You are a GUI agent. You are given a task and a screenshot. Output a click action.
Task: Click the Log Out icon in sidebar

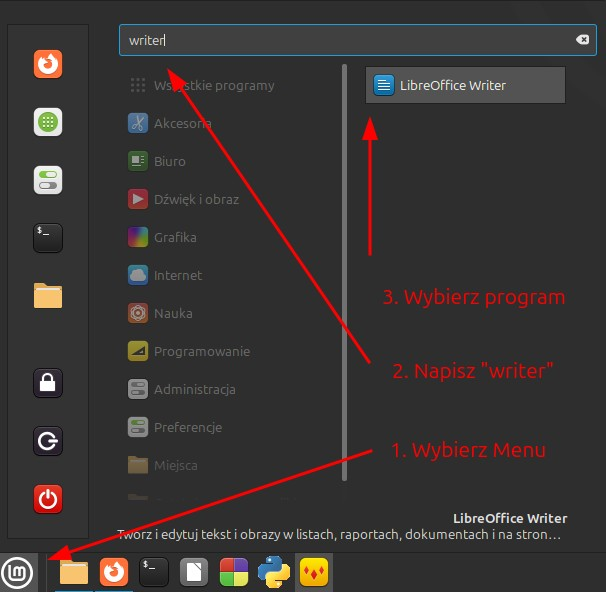[x=48, y=441]
